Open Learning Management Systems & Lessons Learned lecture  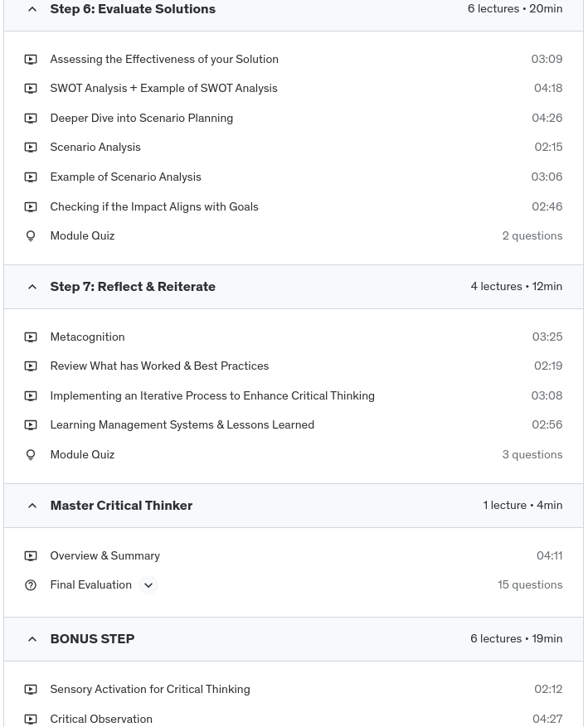pyautogui.click(x=182, y=425)
